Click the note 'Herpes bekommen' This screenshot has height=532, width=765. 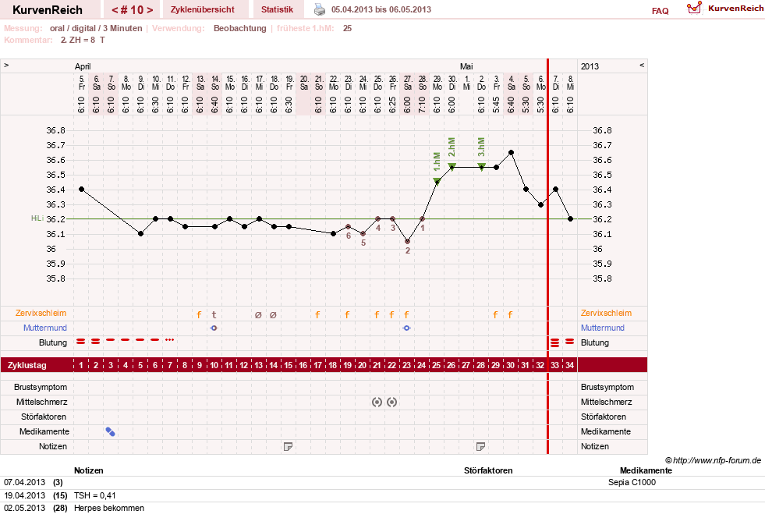click(109, 508)
